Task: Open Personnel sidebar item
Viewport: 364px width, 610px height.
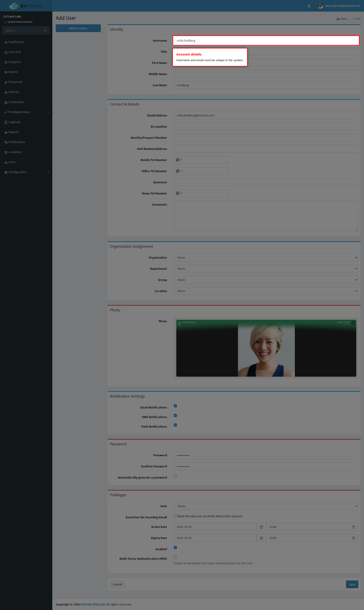Action: click(26, 82)
